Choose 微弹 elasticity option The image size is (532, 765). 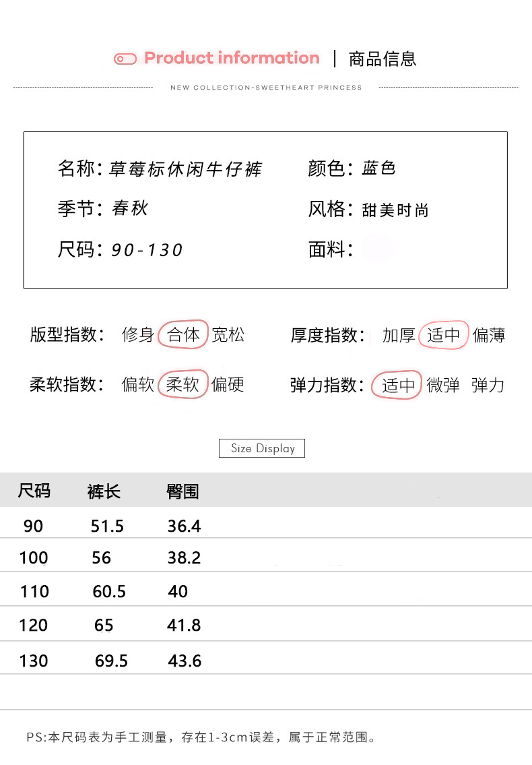(443, 385)
